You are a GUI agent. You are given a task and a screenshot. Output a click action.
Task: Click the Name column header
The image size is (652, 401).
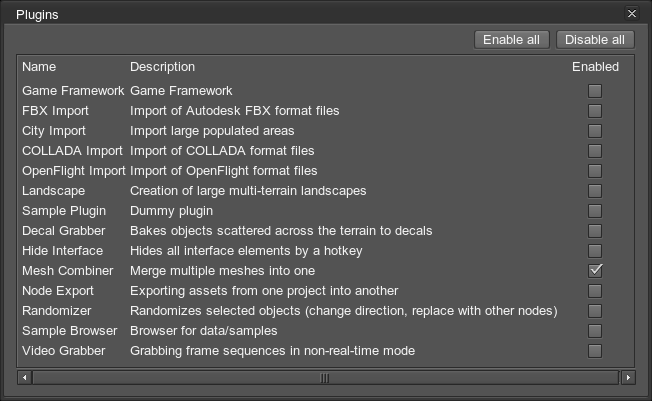40,67
